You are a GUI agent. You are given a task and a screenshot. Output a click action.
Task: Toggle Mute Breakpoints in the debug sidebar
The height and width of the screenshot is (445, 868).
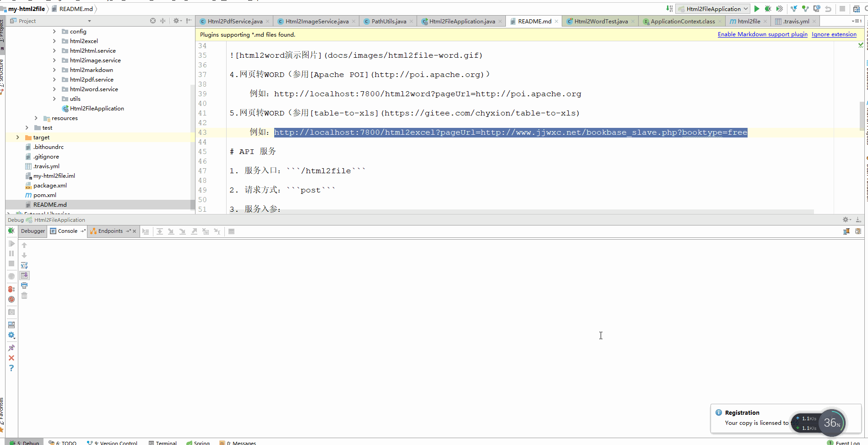(11, 299)
